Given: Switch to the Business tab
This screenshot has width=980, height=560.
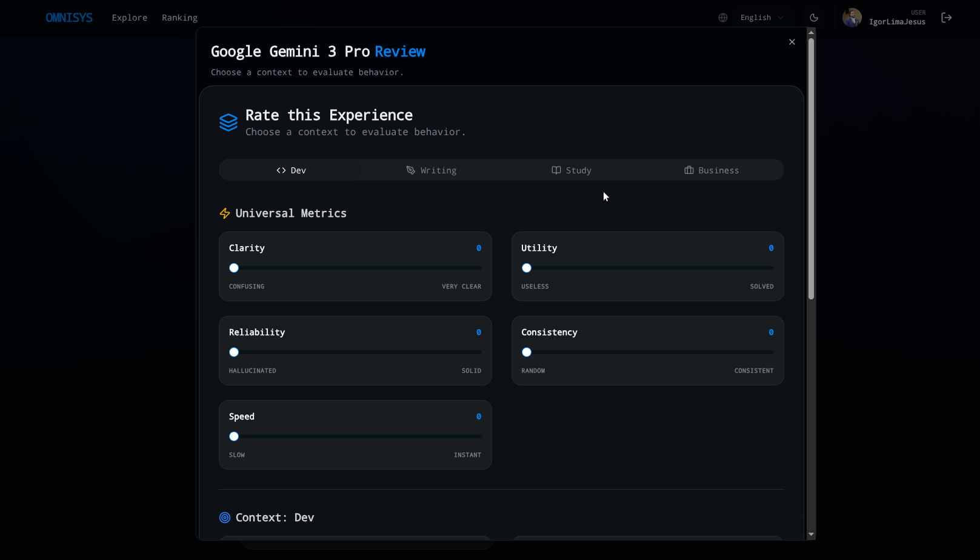Looking at the screenshot, I should tap(712, 170).
